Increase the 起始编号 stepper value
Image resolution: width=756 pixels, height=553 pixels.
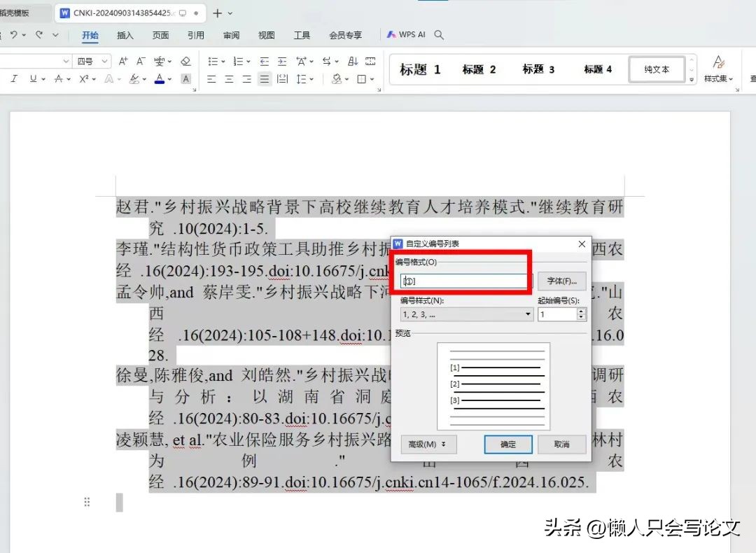(581, 311)
